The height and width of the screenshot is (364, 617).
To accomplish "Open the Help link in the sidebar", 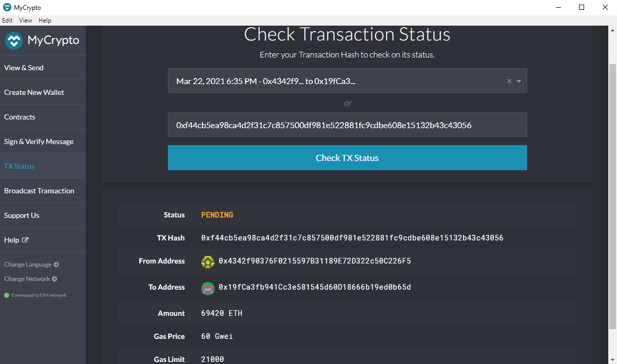I will coord(43,240).
